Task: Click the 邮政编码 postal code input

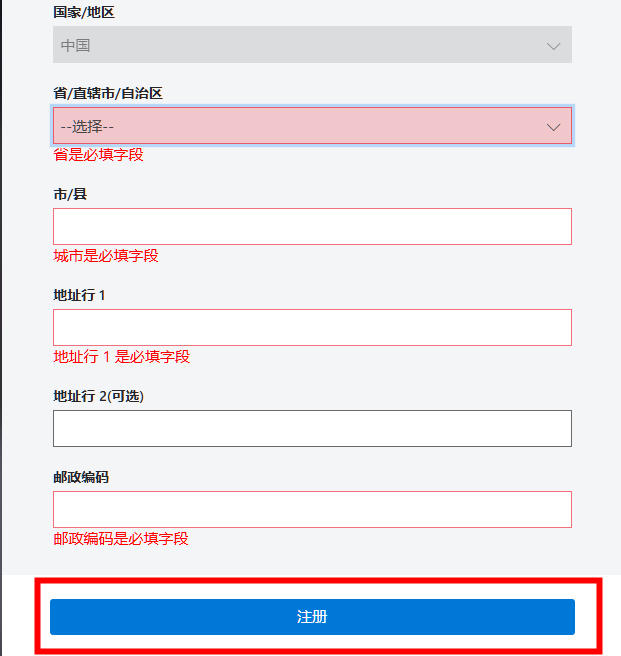Action: [x=312, y=509]
